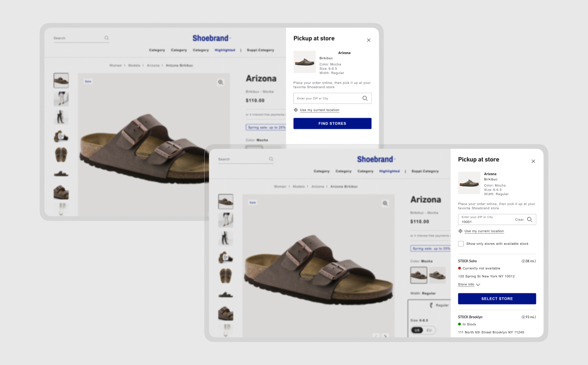Click the header Search field in back window

point(81,38)
